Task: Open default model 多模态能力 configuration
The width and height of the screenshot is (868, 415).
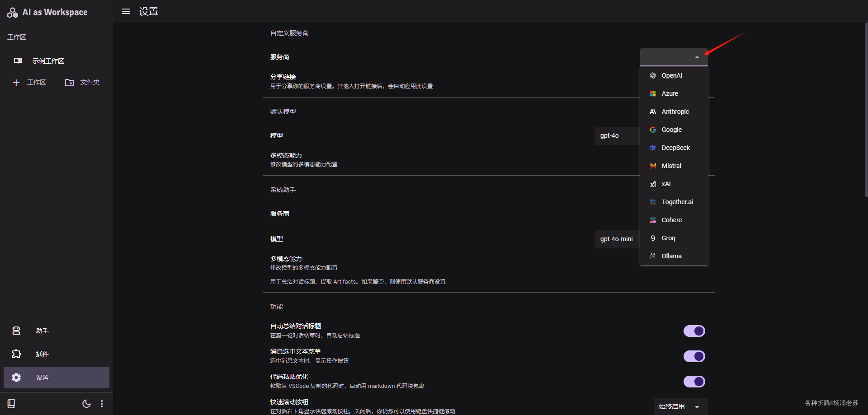Action: 489,159
